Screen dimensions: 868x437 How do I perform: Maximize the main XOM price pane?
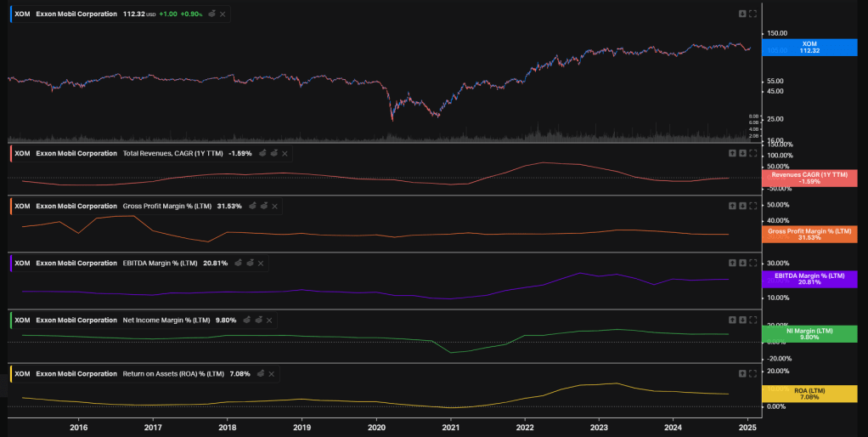[x=752, y=14]
